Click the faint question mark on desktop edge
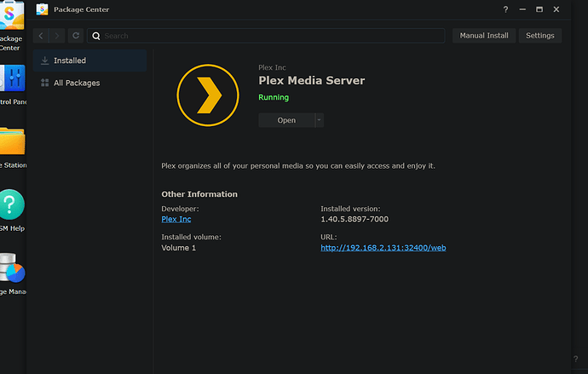Viewport: 588px width, 374px height. [575, 359]
